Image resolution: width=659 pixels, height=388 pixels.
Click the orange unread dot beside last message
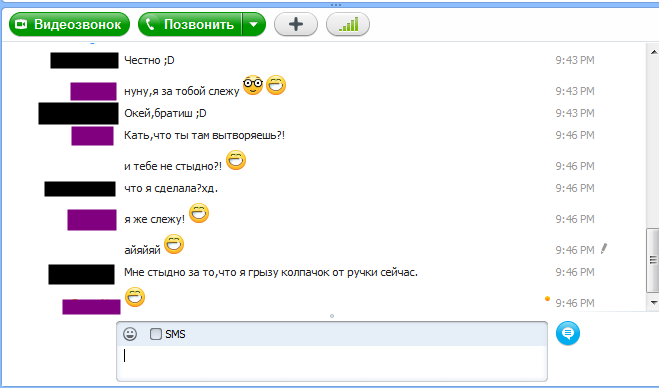coord(547,298)
